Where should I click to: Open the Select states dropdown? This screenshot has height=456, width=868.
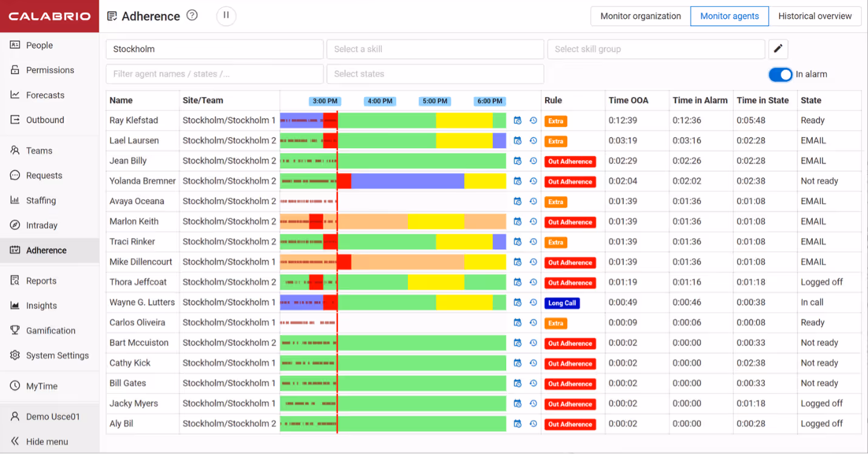point(435,74)
